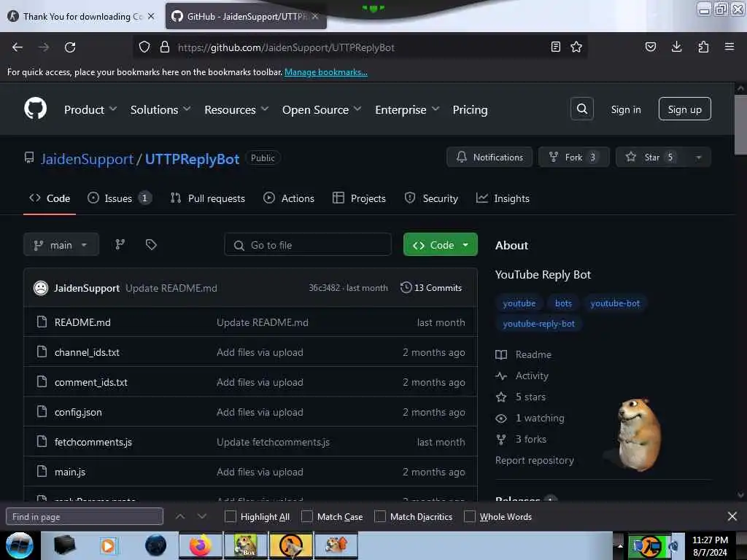Focus the Go to file search box
This screenshot has height=560, width=747.
coord(308,245)
